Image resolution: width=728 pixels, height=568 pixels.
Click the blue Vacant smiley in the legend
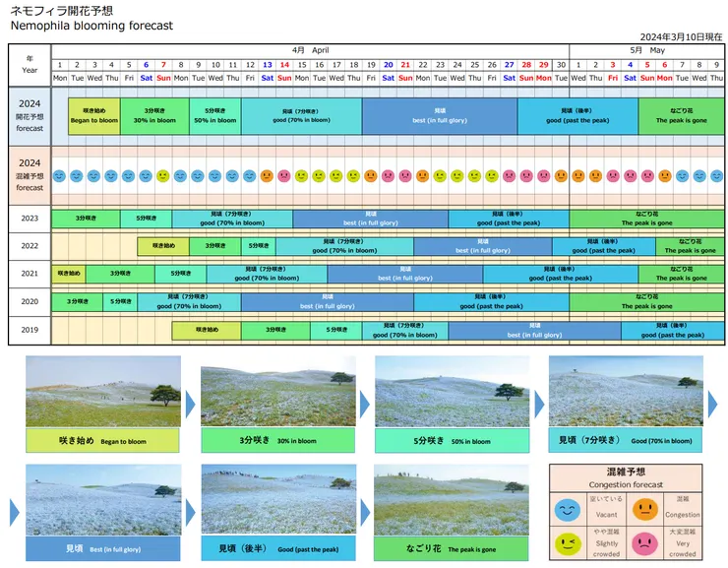[x=568, y=510]
